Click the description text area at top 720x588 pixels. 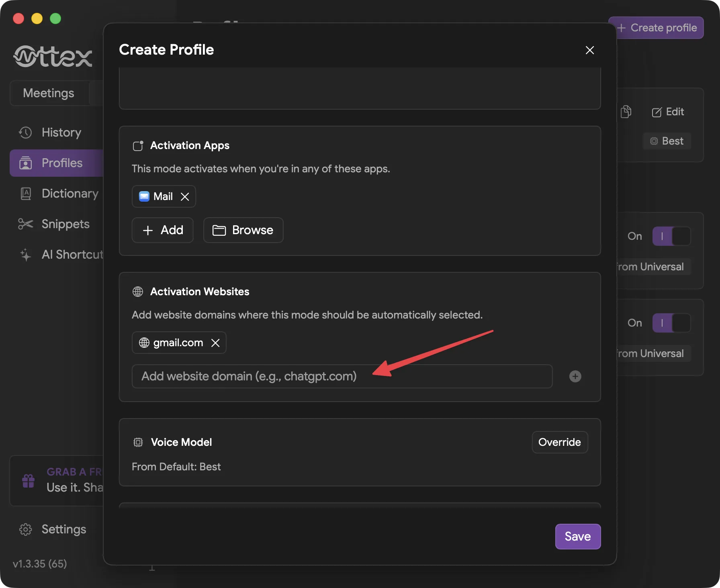pos(360,88)
